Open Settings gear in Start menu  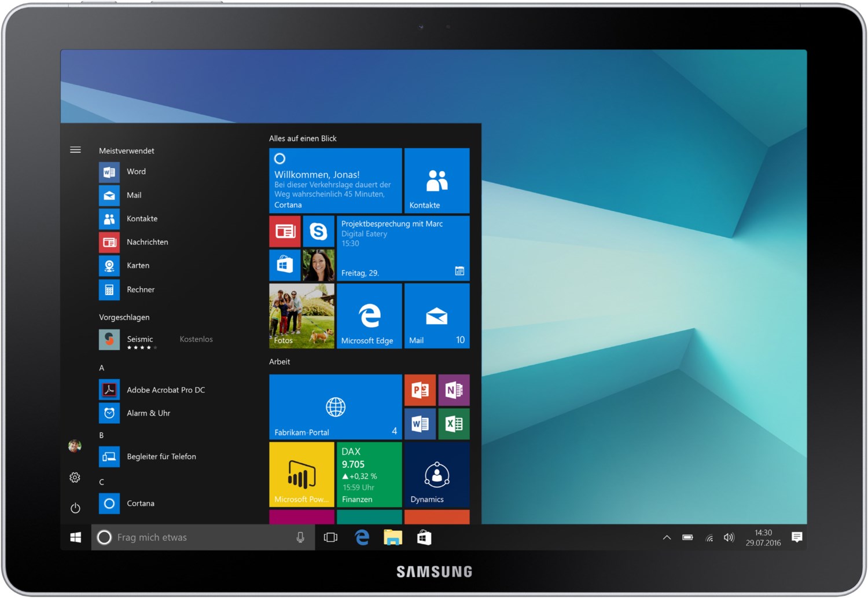pyautogui.click(x=75, y=478)
